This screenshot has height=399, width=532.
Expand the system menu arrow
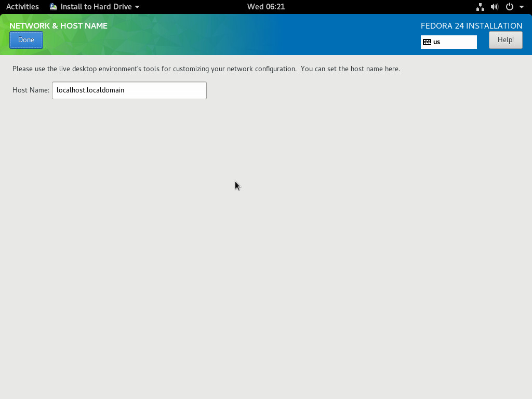point(521,7)
